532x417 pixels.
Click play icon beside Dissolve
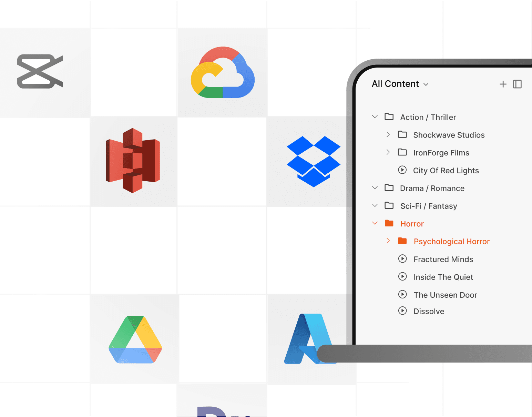(402, 311)
